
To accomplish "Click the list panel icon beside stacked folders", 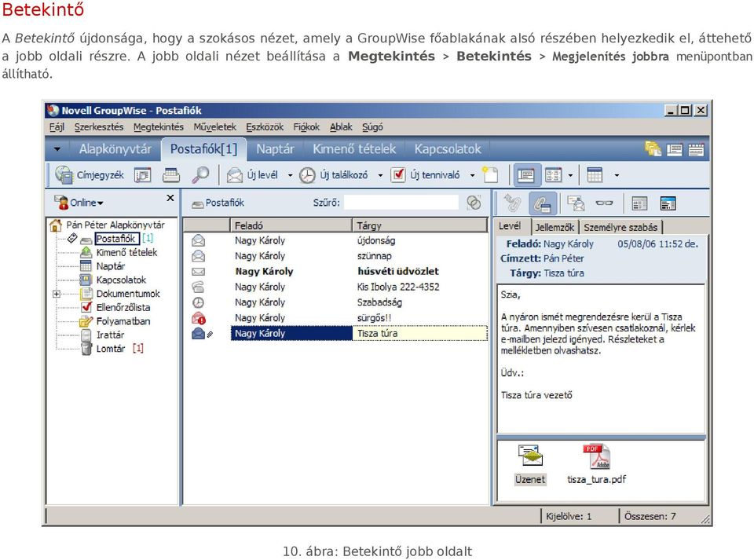I will tap(674, 150).
